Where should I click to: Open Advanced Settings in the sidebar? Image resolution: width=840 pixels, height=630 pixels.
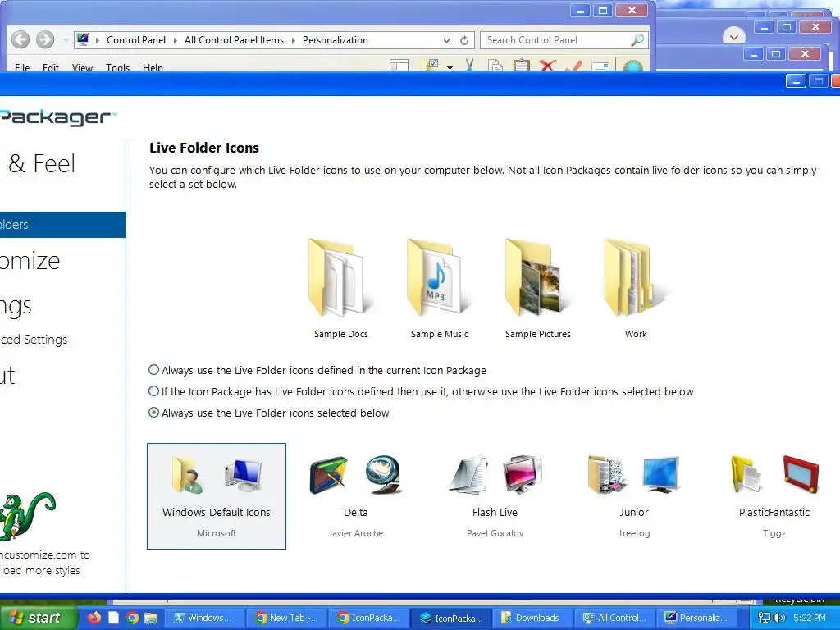point(34,340)
